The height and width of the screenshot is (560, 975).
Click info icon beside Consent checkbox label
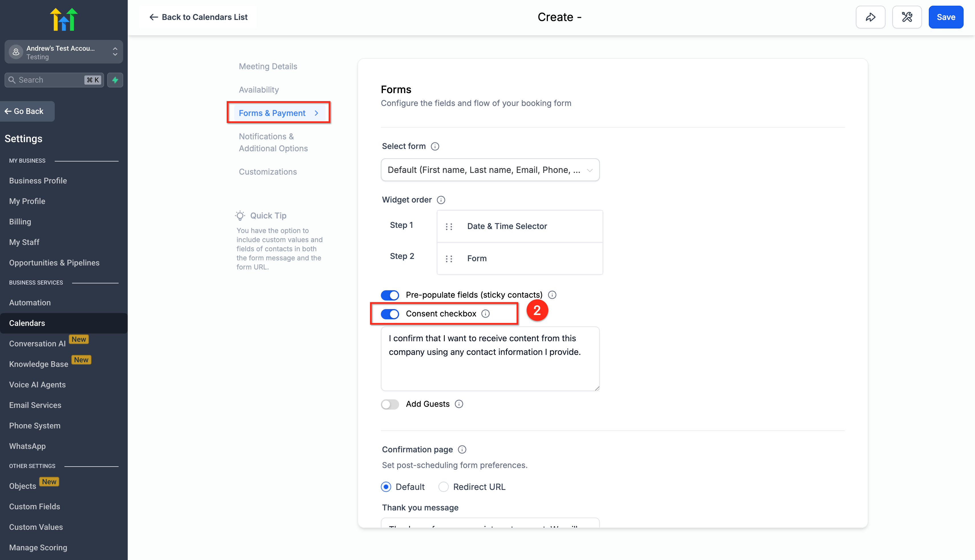point(486,314)
